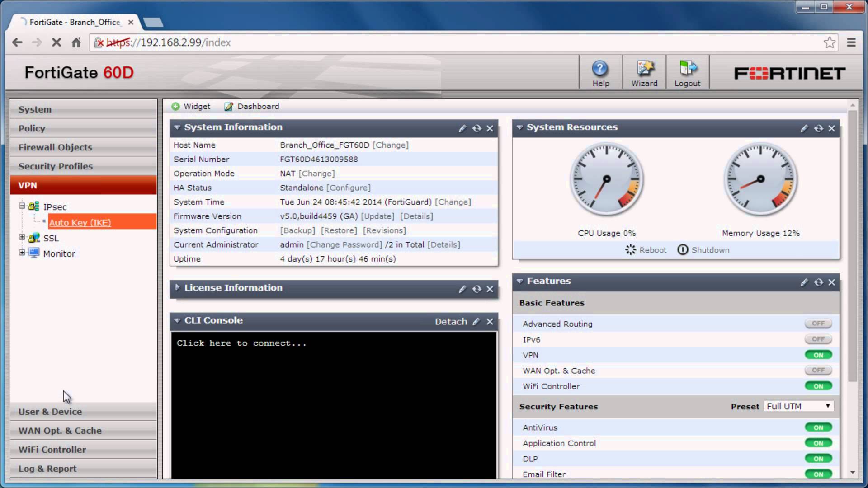Detach the CLI Console
868x488 pixels.
point(451,322)
